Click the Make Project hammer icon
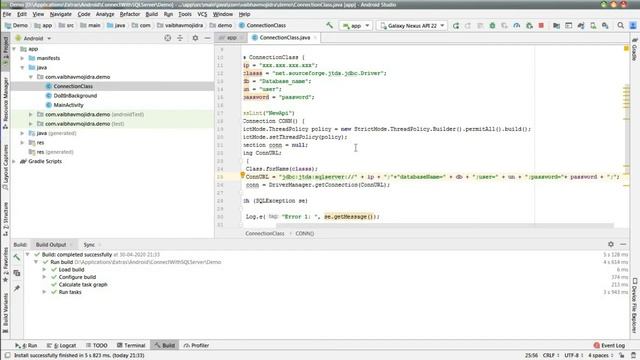The image size is (640, 360). pyautogui.click(x=329, y=25)
